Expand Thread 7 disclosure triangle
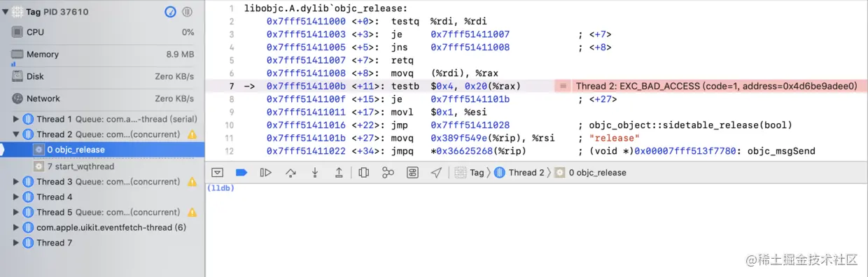This screenshot has width=868, height=277. tap(16, 243)
